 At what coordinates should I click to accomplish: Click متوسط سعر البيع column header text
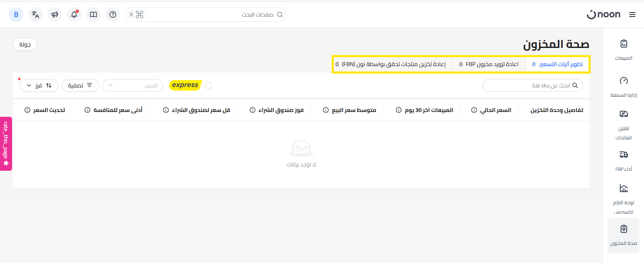coord(354,110)
